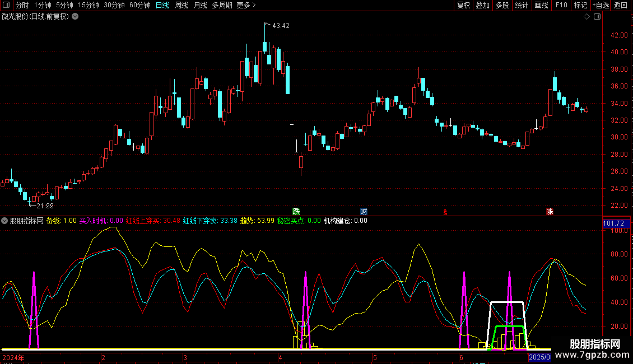Click 备钱: 1.00 indicator value
This screenshot has height=364, width=633.
click(x=62, y=221)
